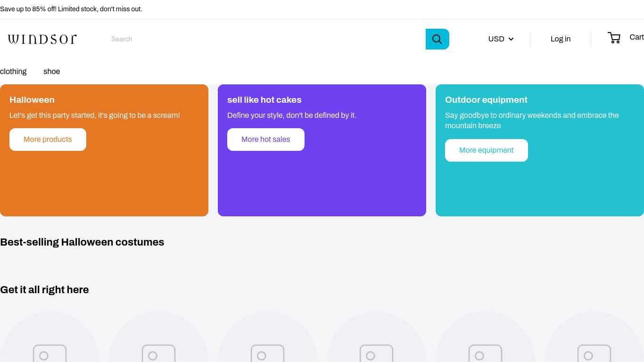The image size is (644, 362).
Task: Click the Outdoor equipment heading
Action: (486, 100)
